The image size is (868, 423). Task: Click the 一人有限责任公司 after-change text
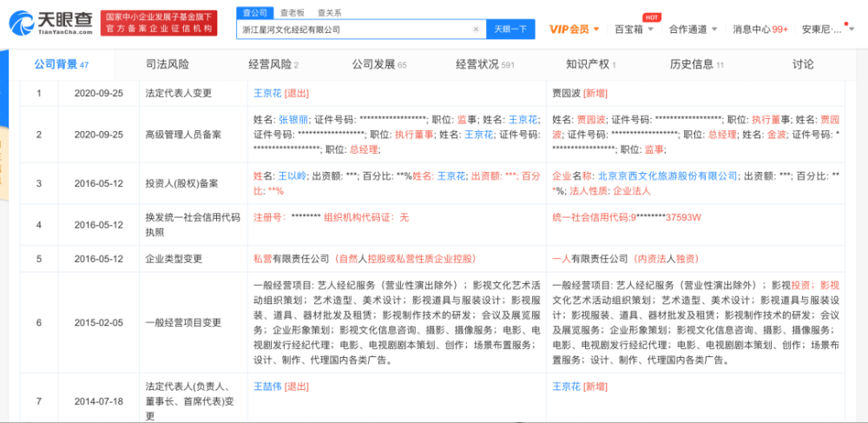pyautogui.click(x=589, y=259)
